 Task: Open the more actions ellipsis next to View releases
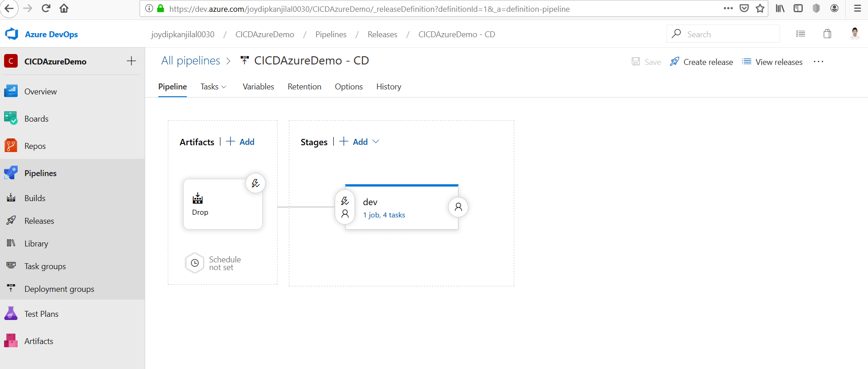819,62
